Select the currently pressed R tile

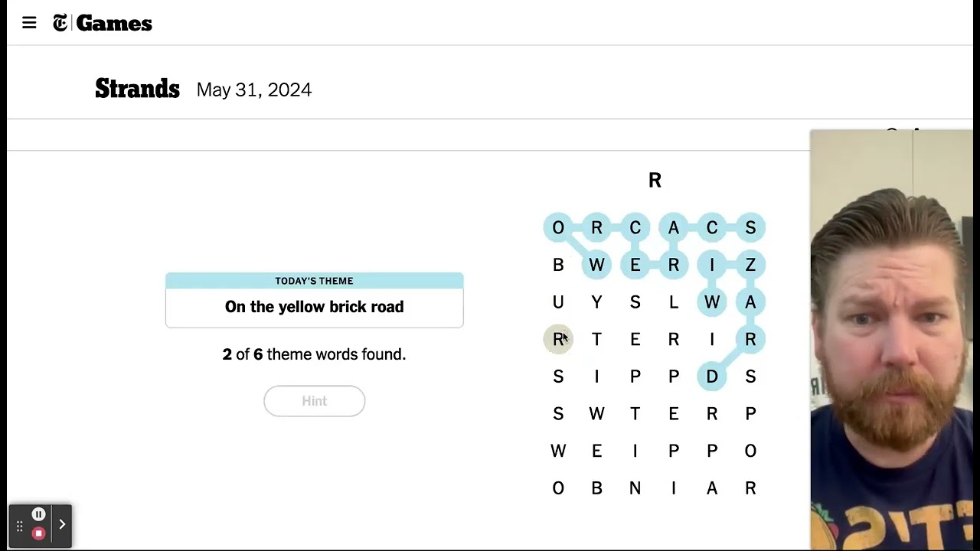pyautogui.click(x=558, y=339)
